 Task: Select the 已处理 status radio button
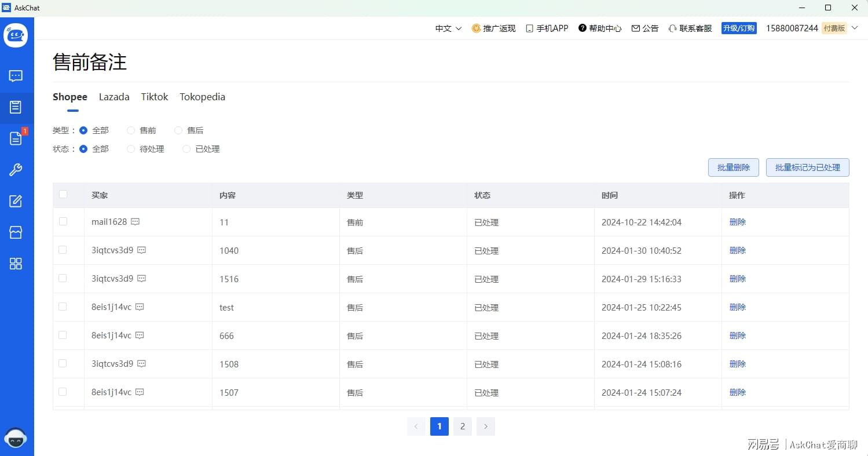[x=186, y=149]
